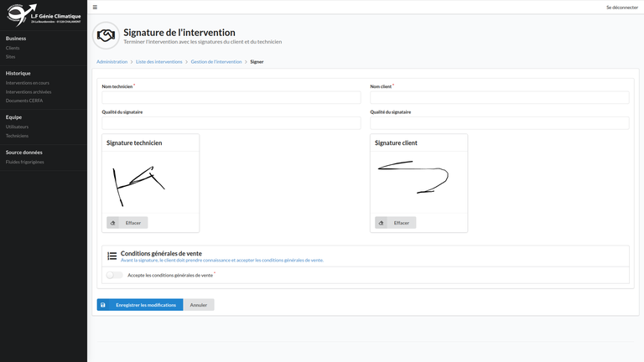Click Se déconnecter link
This screenshot has height=362, width=644.
pyautogui.click(x=622, y=8)
